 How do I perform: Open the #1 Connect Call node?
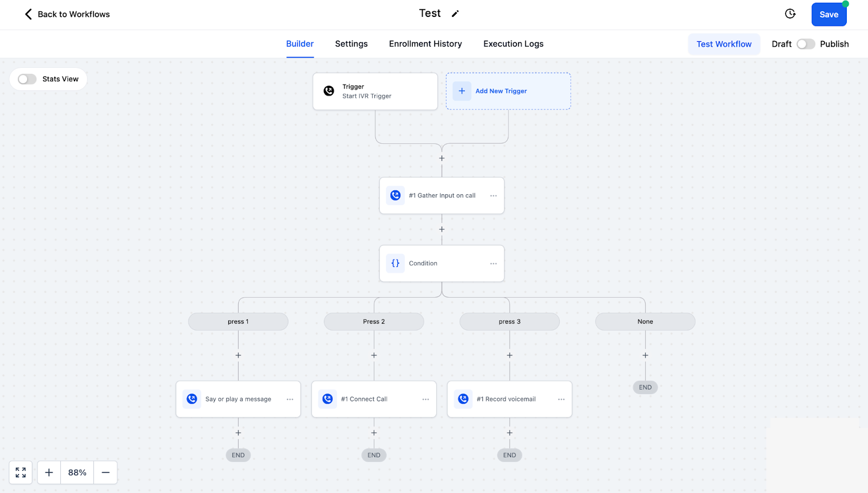click(374, 399)
